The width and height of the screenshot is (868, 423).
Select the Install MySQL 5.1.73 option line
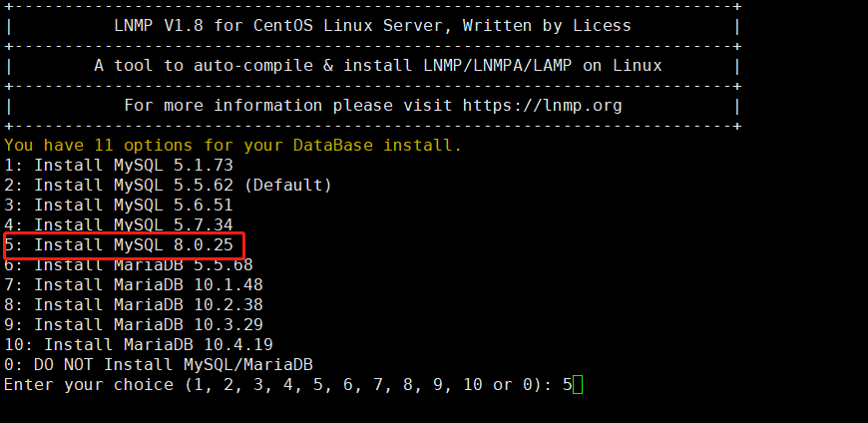coord(118,165)
